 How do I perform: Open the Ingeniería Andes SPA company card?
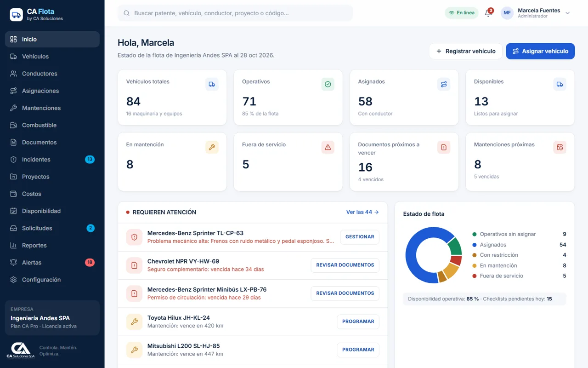click(x=52, y=318)
